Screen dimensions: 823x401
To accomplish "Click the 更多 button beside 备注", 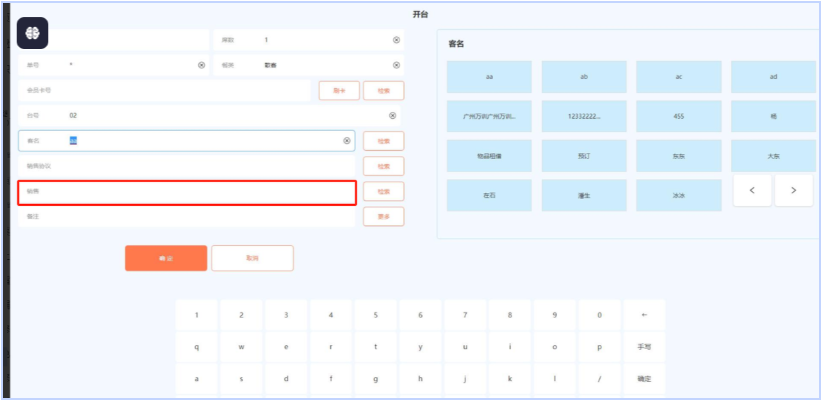I will (x=383, y=216).
